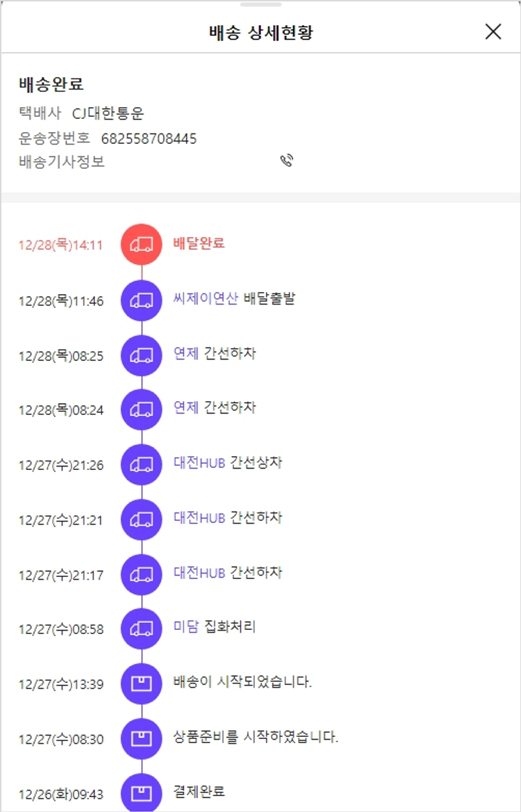Open 대전HUB link in 간선상차 row
The height and width of the screenshot is (812, 521).
coord(199,463)
